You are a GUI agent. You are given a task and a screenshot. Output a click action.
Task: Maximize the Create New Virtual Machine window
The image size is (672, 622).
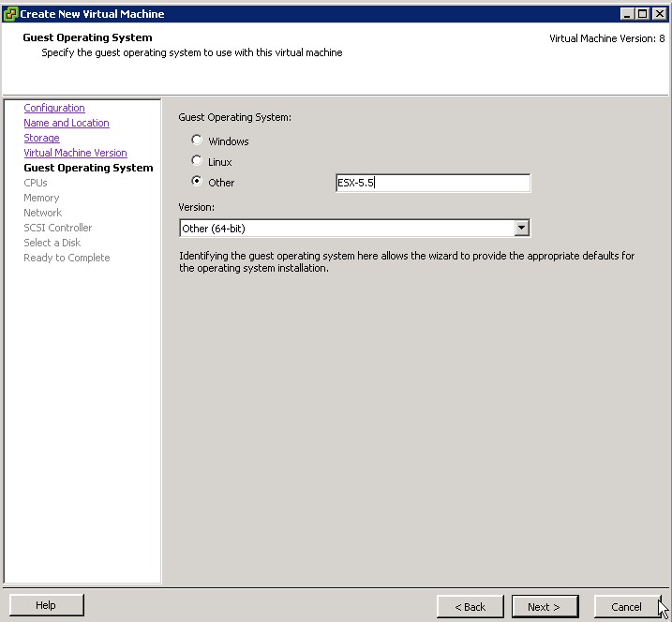click(x=642, y=14)
